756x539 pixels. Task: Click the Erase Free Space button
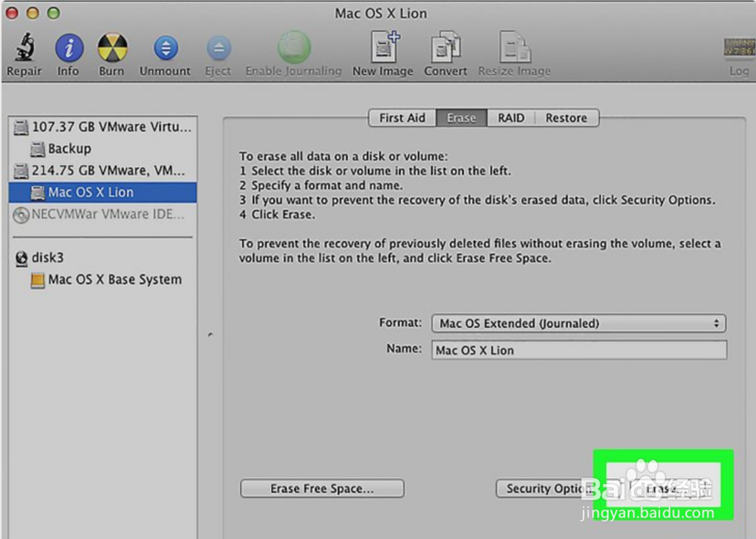pyautogui.click(x=322, y=488)
